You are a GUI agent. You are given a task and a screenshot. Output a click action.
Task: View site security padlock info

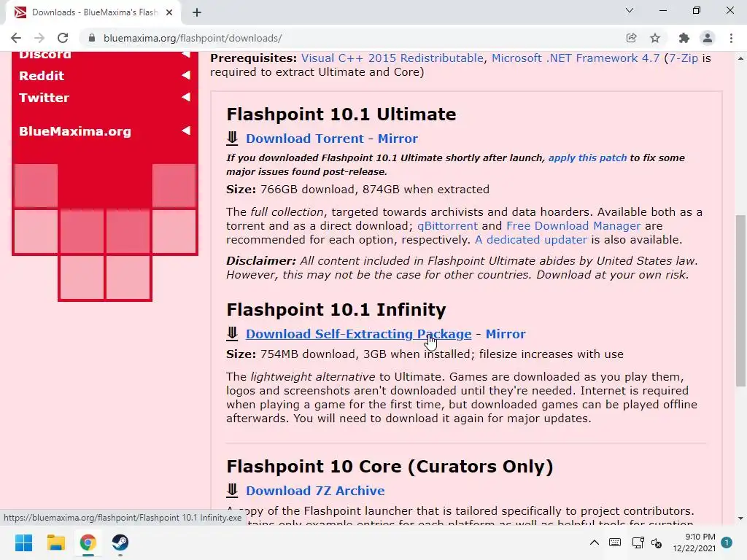(x=92, y=38)
